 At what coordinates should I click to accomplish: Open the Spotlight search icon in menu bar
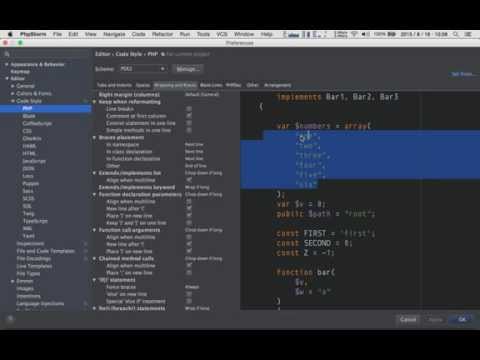point(455,34)
